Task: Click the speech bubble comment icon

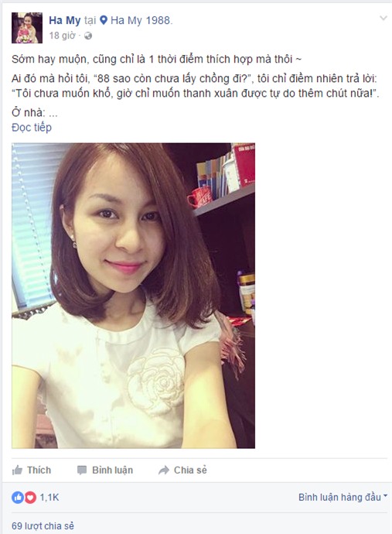Action: pos(82,471)
